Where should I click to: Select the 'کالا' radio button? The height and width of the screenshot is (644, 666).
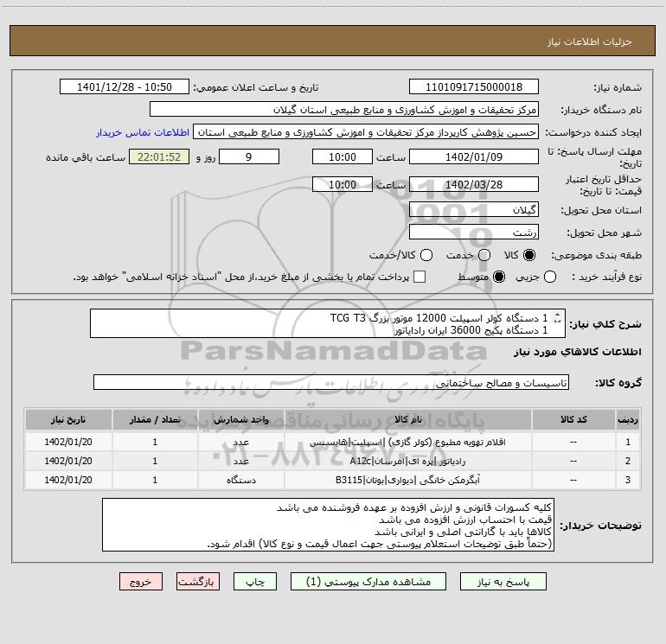(x=529, y=255)
